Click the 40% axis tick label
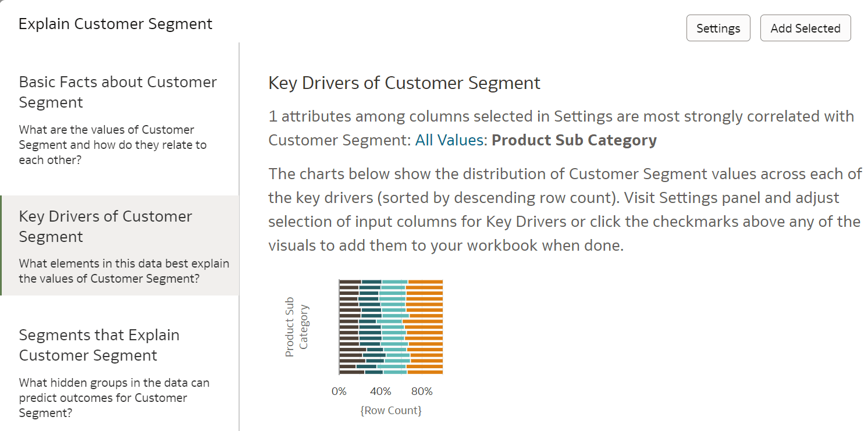Screen dimensions: 868x431 380,391
